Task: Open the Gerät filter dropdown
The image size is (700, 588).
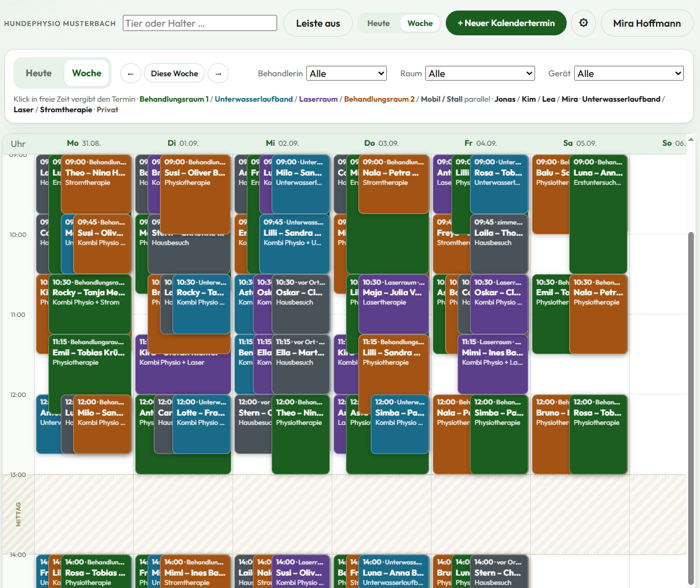Action: click(629, 73)
